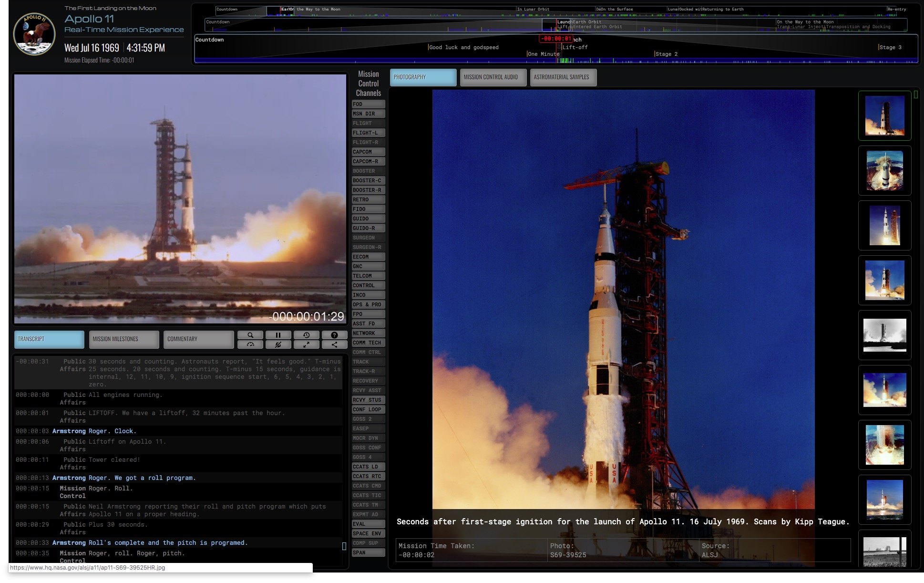Share the current moment via share icon
The width and height of the screenshot is (924, 583).
click(x=334, y=344)
